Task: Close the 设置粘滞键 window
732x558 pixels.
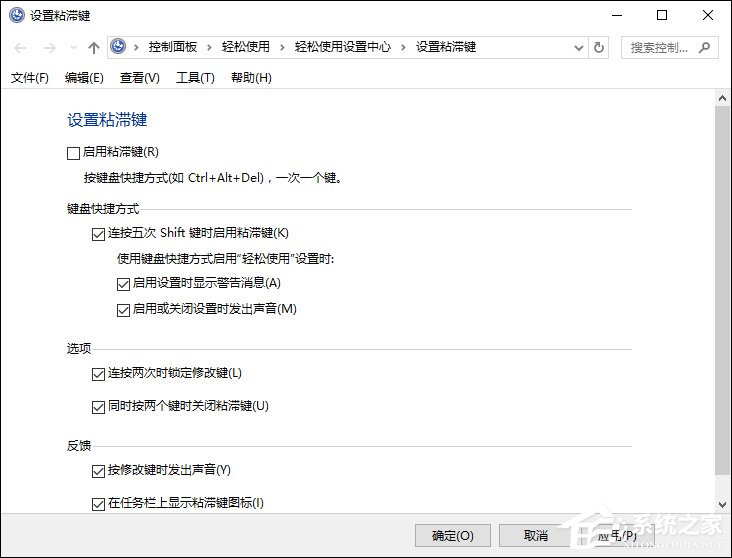Action: point(708,15)
